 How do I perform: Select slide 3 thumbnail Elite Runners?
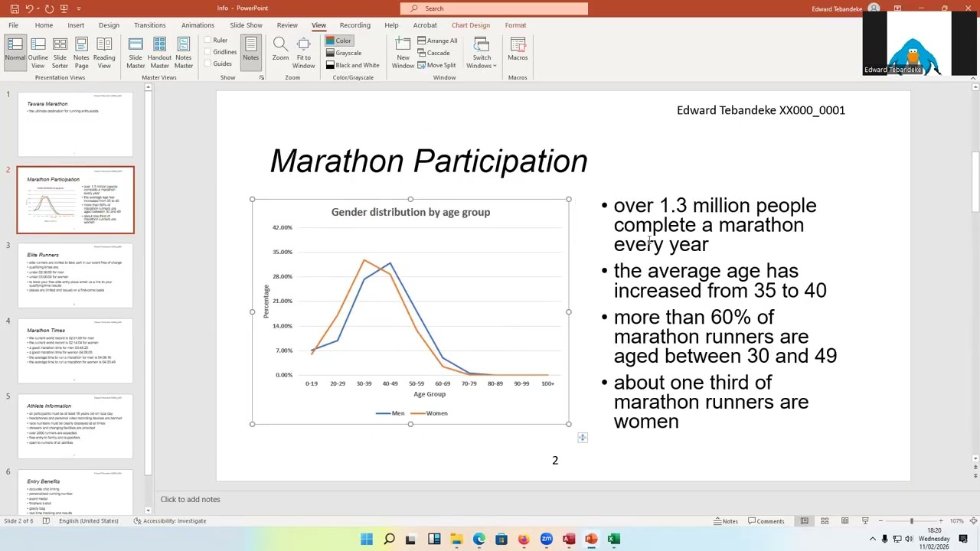click(x=75, y=275)
